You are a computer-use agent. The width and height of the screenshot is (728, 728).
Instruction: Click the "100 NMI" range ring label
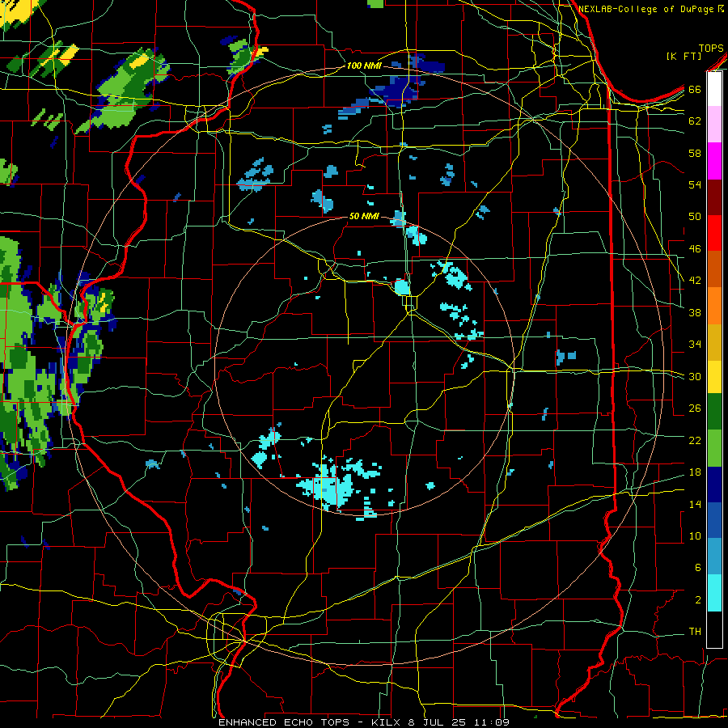coord(364,66)
